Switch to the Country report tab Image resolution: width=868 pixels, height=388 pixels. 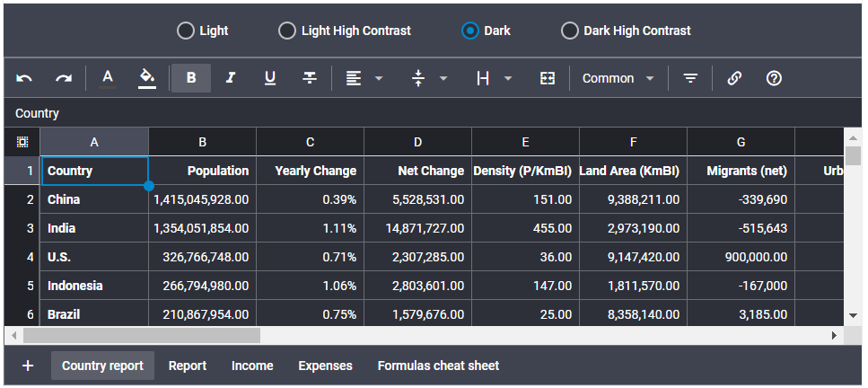click(x=102, y=366)
